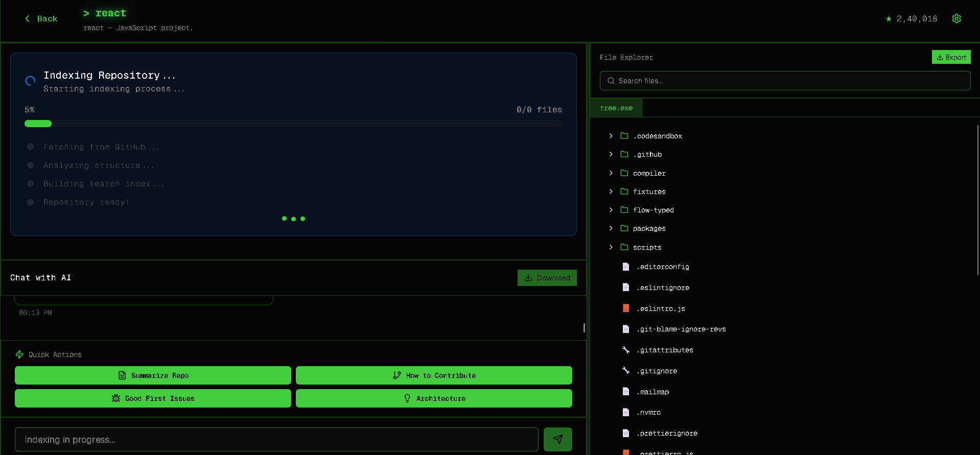
Task: Click the flow-typed folder icon
Action: [624, 210]
